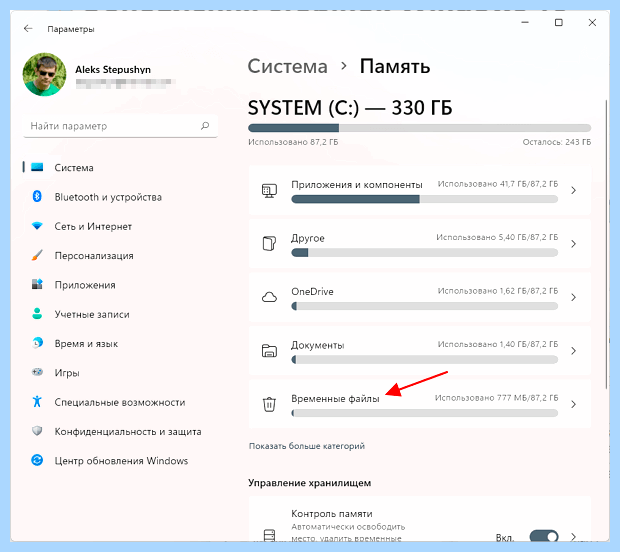This screenshot has height=552, width=620.
Task: Click the Найти параметр search field
Action: (120, 126)
